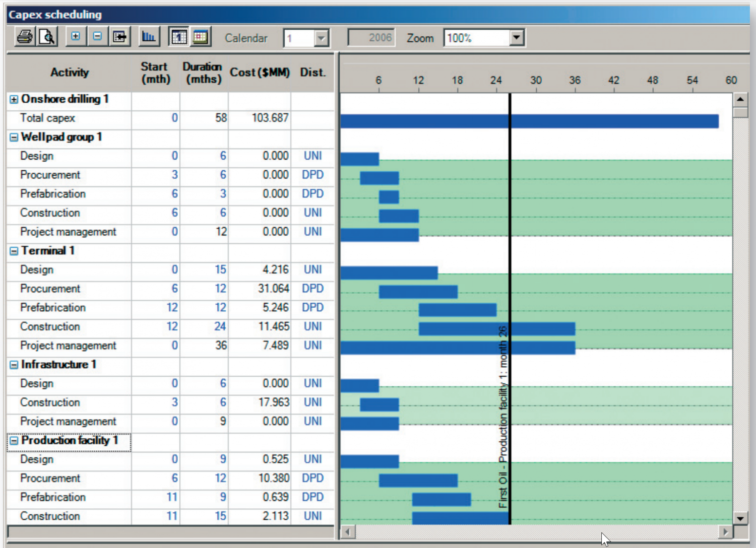Screen dimensions: 756x548
Task: Toggle the colored calendar grid icon
Action: pyautogui.click(x=201, y=37)
